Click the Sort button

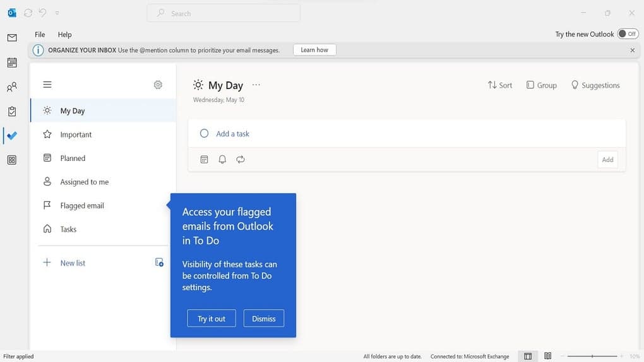pyautogui.click(x=500, y=85)
